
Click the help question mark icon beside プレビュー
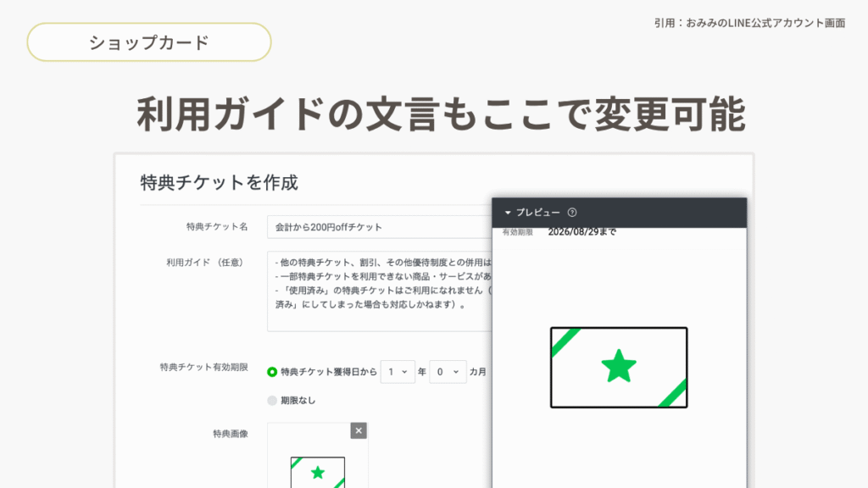tap(572, 213)
